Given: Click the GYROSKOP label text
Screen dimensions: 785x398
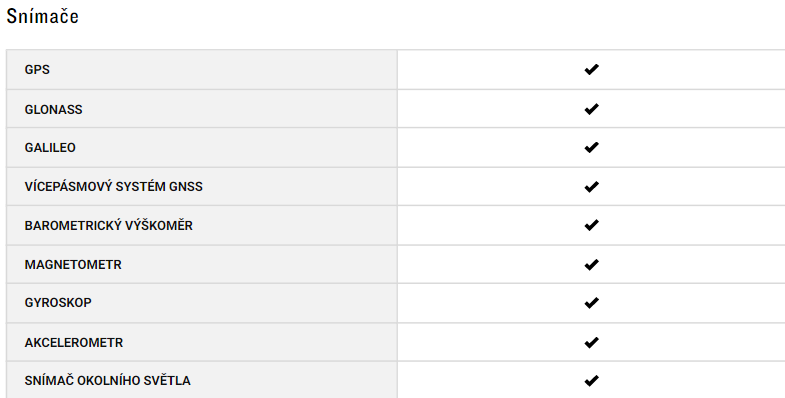Looking at the screenshot, I should 58,303.
